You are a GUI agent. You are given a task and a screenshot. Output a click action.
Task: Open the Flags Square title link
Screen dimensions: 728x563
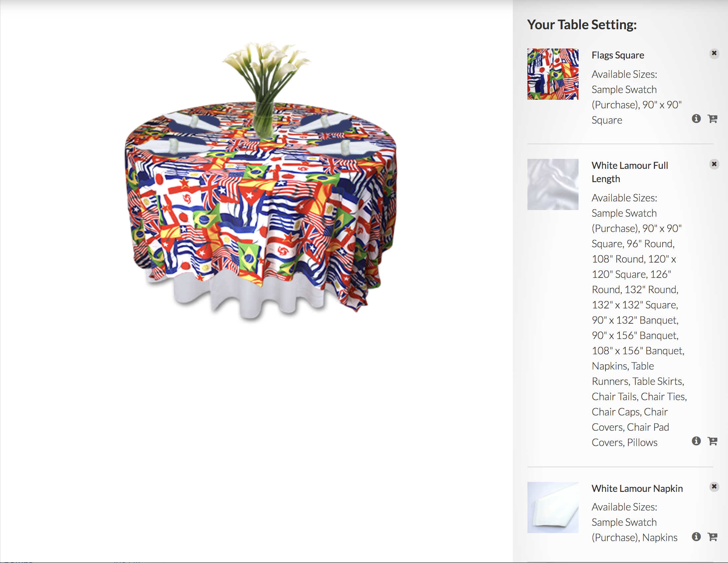pyautogui.click(x=618, y=55)
